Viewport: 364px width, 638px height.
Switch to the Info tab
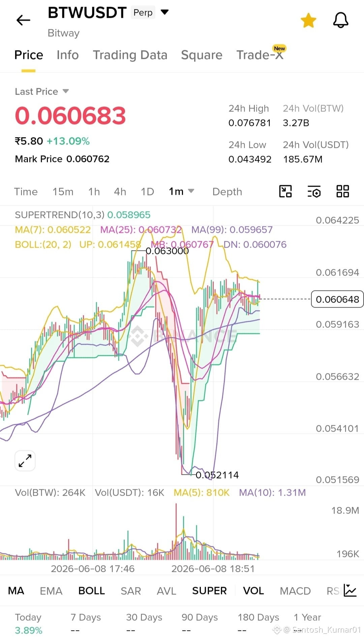[68, 55]
